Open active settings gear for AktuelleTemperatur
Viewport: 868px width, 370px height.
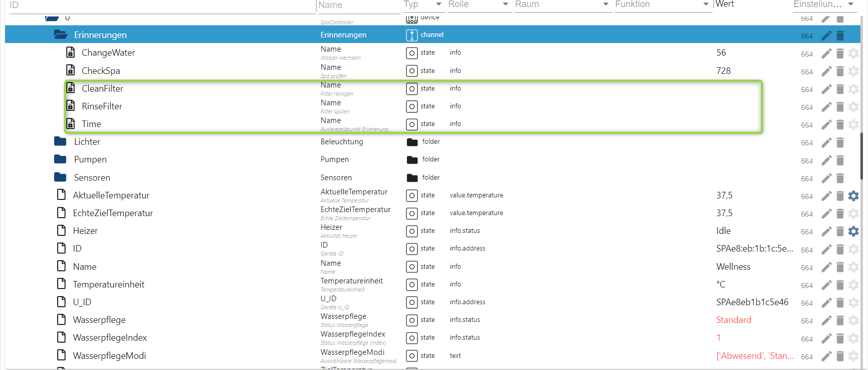point(854,196)
